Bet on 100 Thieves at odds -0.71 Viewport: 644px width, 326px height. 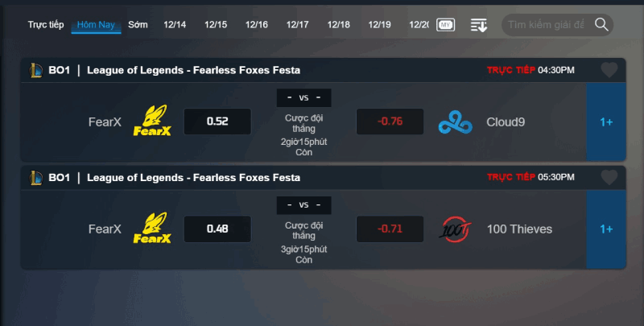point(390,229)
